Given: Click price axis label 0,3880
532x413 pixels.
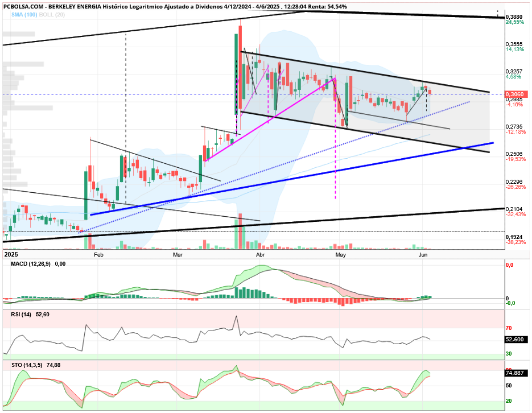Looking at the screenshot, I should tap(514, 17).
